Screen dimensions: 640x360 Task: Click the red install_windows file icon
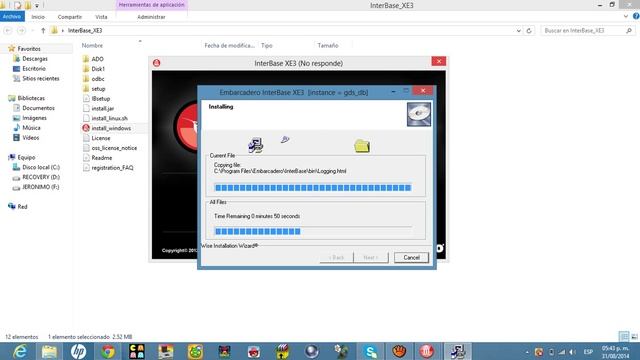(x=86, y=128)
